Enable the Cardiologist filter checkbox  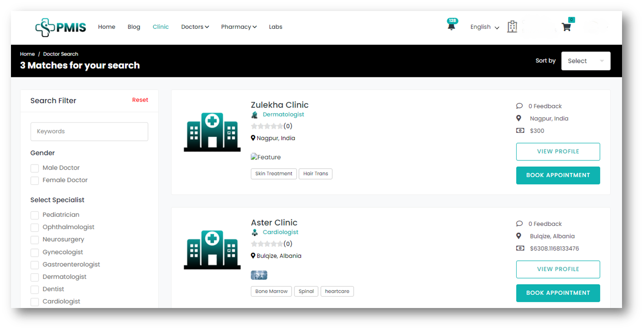click(x=34, y=301)
